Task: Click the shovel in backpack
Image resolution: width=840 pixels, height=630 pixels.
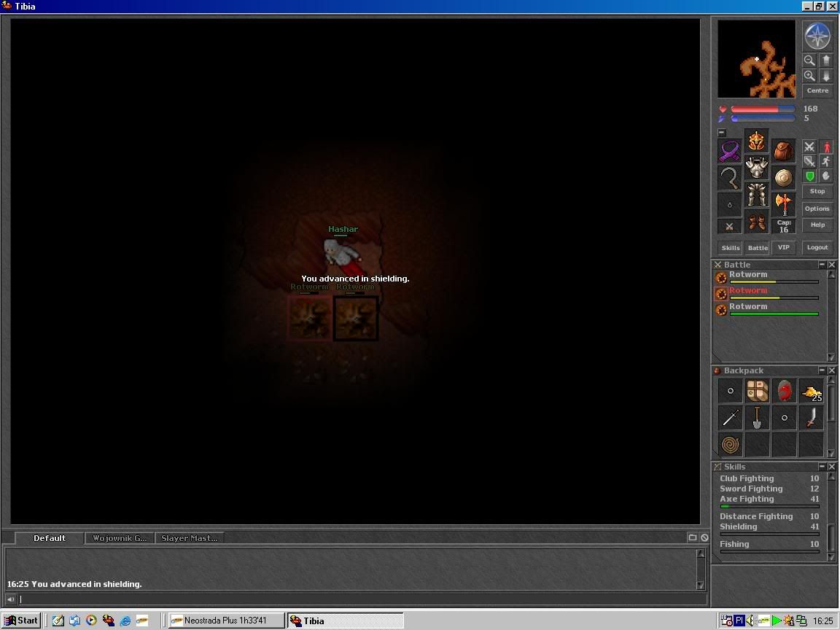Action: (x=758, y=417)
